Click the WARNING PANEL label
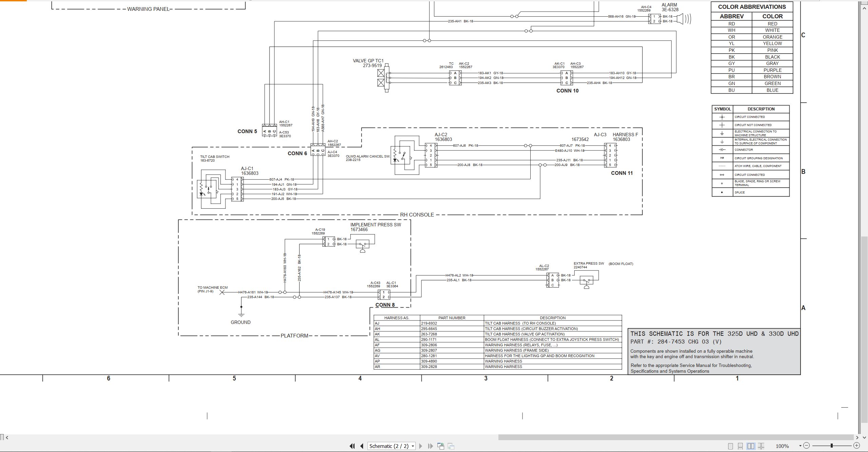868x452 pixels. (x=148, y=9)
